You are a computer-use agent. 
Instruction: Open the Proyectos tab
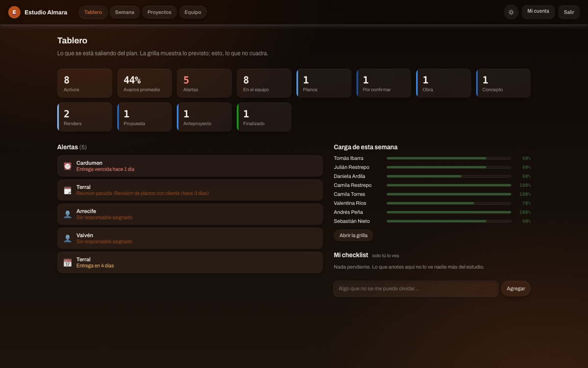[x=159, y=12]
